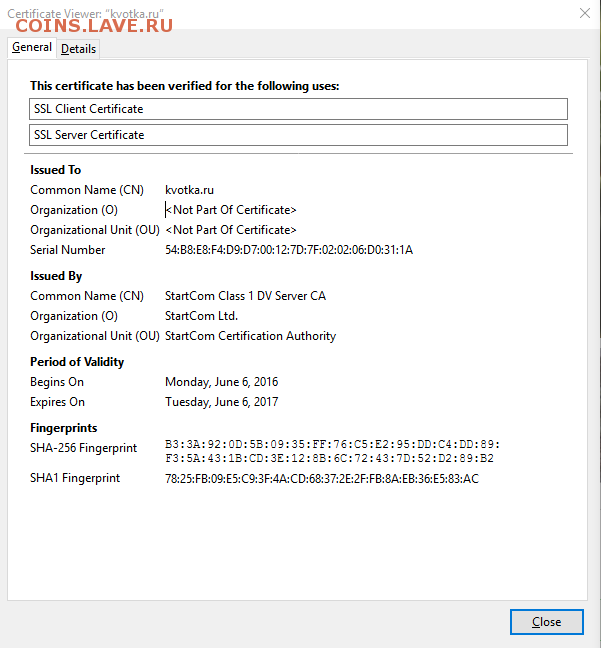The image size is (601, 648).
Task: Click the Issued By heading
Action: tap(56, 276)
